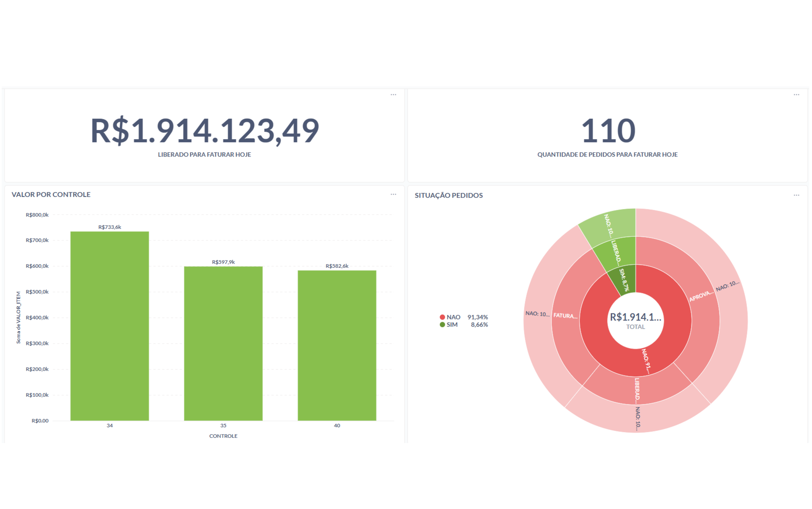Screen dimensions: 812x509
Task: Click the green bar for controle 40
Action: 337,345
